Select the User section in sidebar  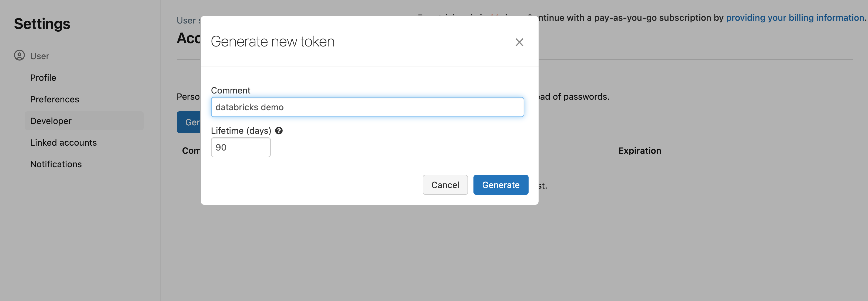[39, 56]
